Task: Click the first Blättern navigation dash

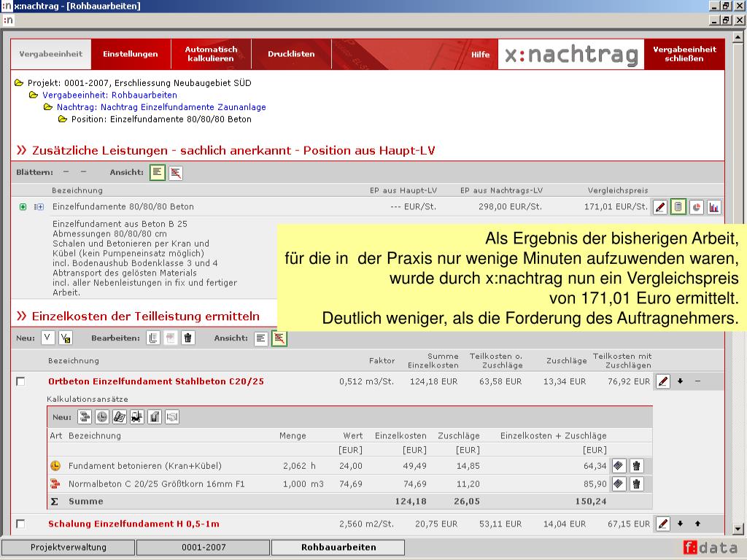Action: (x=66, y=172)
